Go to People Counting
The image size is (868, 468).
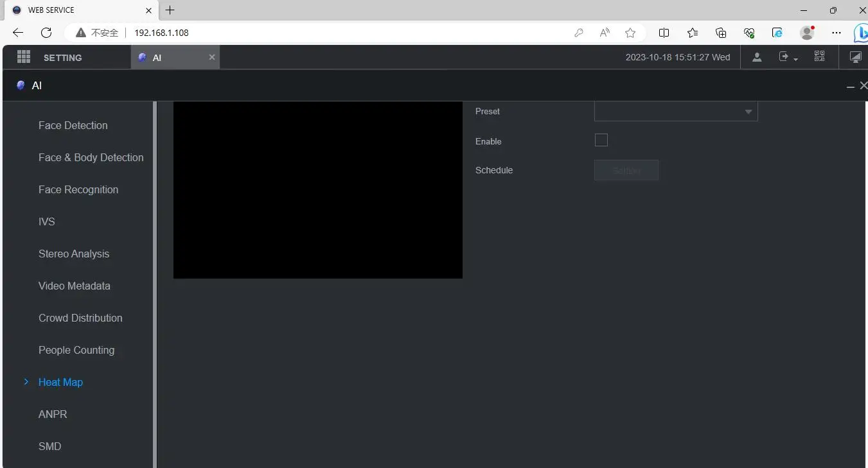tap(76, 350)
